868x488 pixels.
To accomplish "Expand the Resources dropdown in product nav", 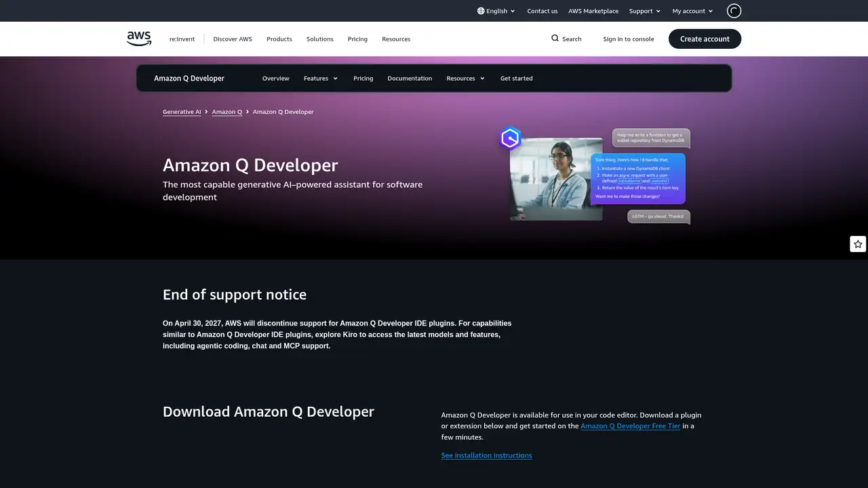I will pyautogui.click(x=466, y=79).
